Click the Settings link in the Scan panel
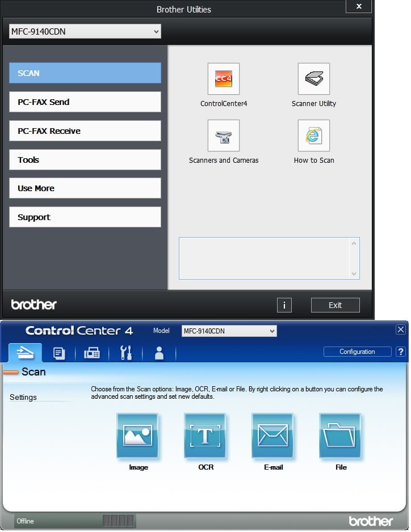Viewport: 411px width, 532px height. (x=23, y=397)
